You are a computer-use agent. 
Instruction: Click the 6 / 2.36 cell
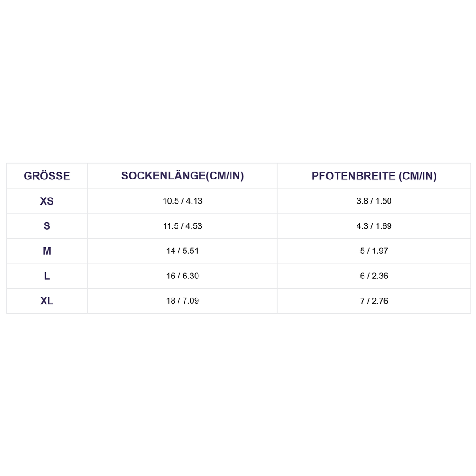374,276
